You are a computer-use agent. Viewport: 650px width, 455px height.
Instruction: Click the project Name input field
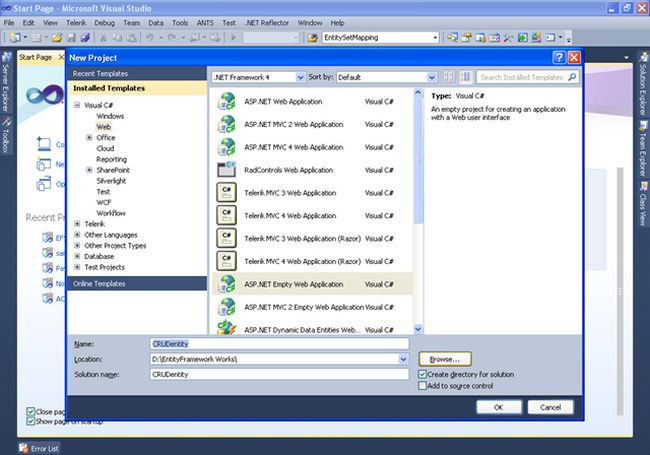coord(279,344)
